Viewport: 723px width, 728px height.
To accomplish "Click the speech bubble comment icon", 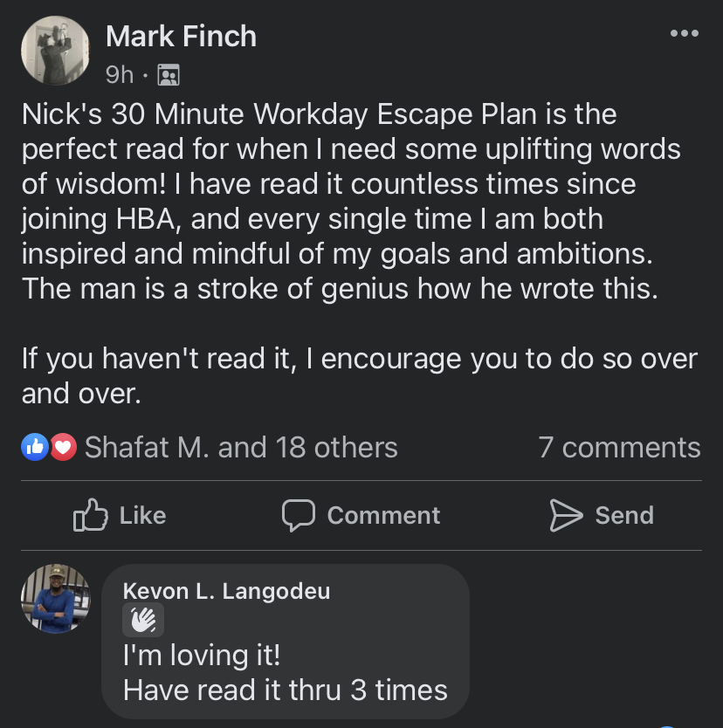I will coord(298,516).
